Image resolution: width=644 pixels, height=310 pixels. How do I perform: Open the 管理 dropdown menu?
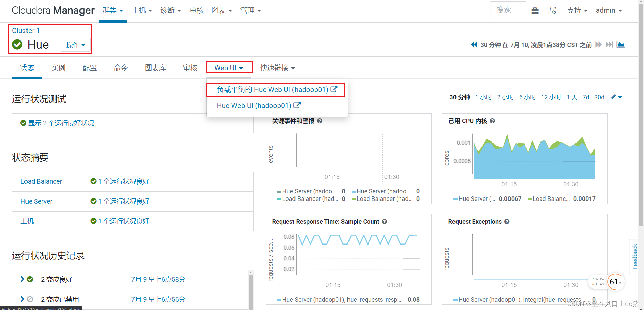tap(251, 10)
